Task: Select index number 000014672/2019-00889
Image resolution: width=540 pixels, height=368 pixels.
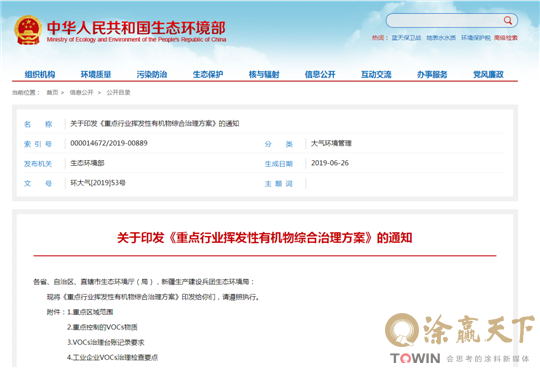Action: pyautogui.click(x=109, y=143)
